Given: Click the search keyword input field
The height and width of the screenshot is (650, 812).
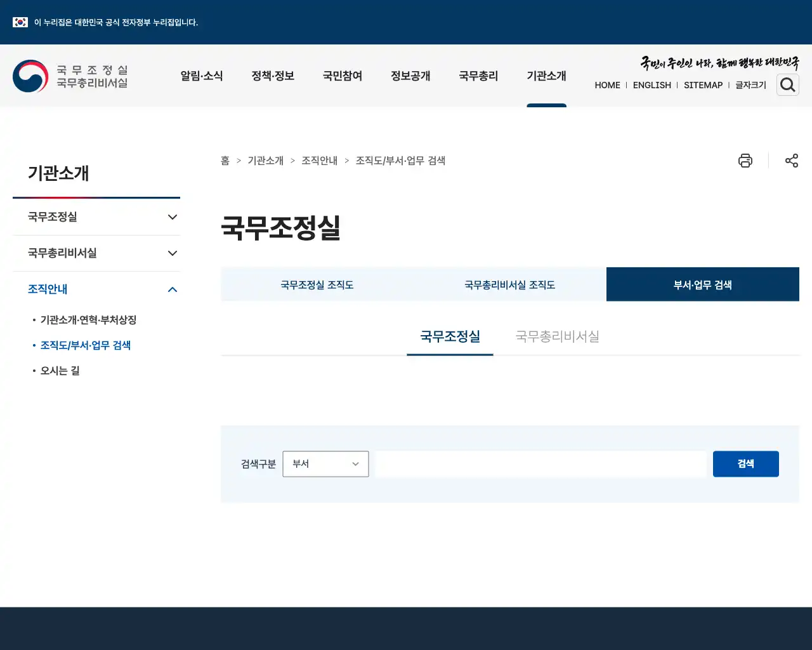Looking at the screenshot, I should click(x=541, y=464).
